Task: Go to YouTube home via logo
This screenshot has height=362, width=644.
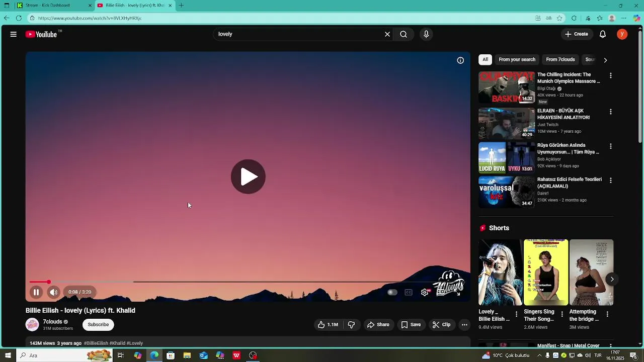Action: (x=41, y=34)
